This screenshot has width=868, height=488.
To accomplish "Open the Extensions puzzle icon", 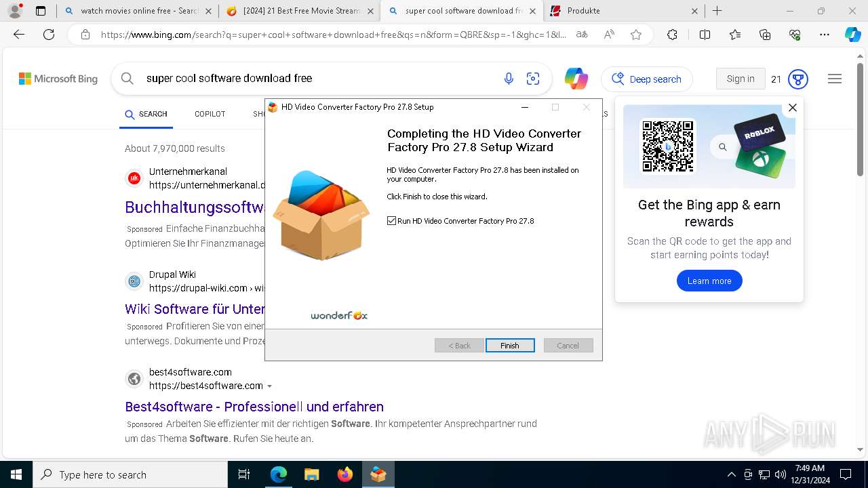I will click(672, 35).
